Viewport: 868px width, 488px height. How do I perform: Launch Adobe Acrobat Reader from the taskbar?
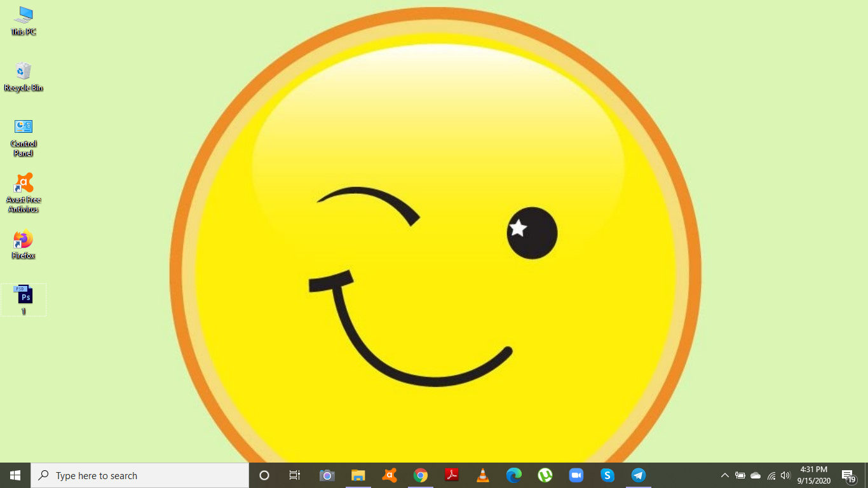pos(452,475)
